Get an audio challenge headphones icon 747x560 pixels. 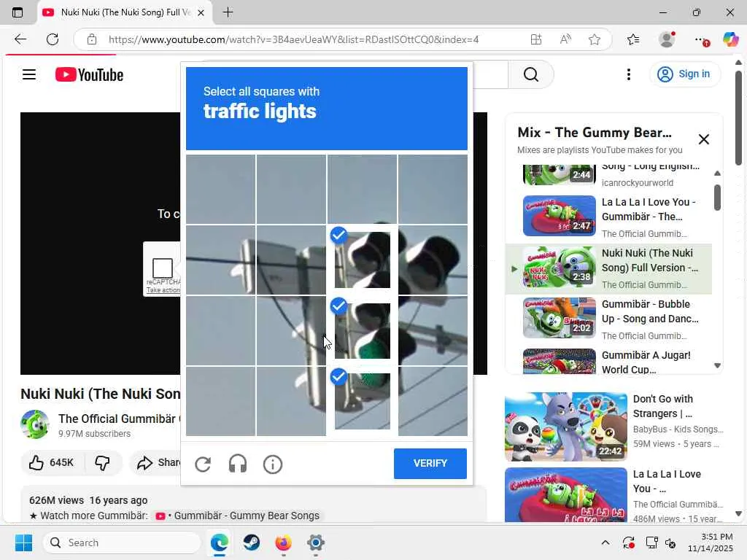coord(238,464)
